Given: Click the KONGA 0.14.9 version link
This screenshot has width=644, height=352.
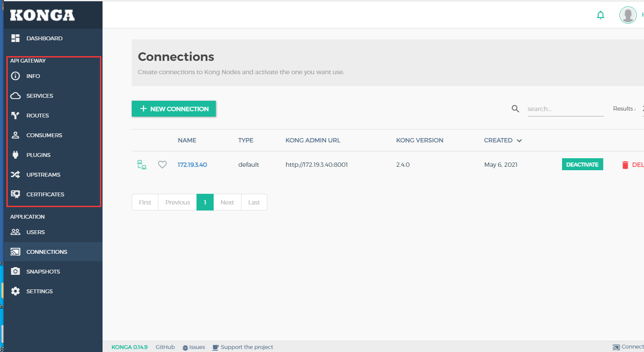Looking at the screenshot, I should coord(130,347).
